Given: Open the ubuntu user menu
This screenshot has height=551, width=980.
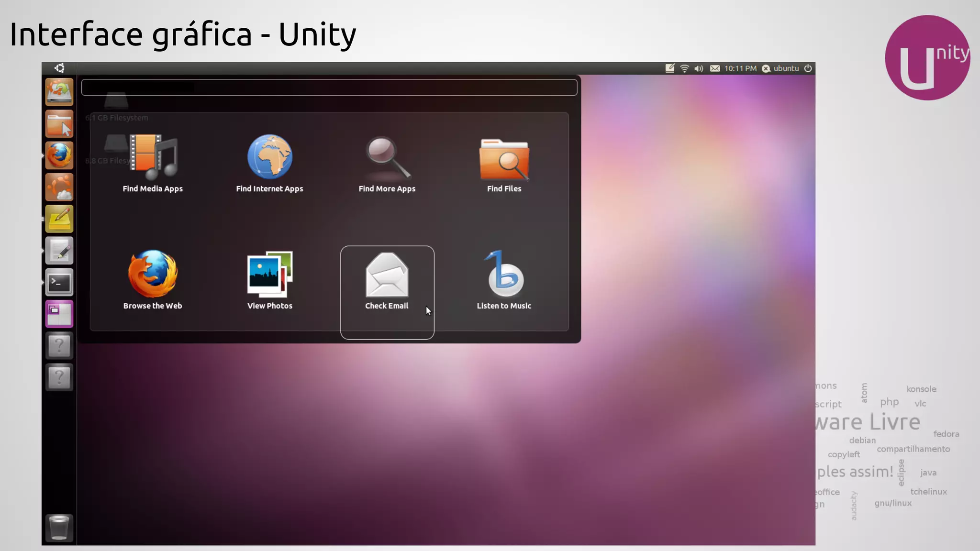Looking at the screenshot, I should (780, 68).
